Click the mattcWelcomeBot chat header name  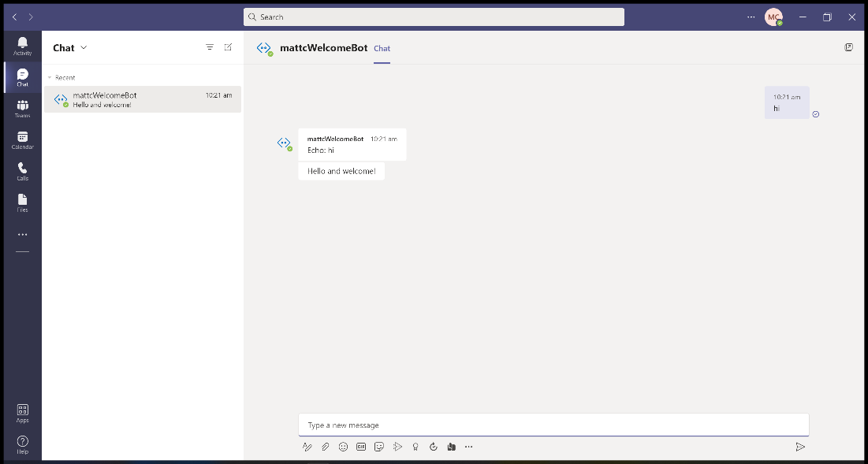tap(324, 48)
